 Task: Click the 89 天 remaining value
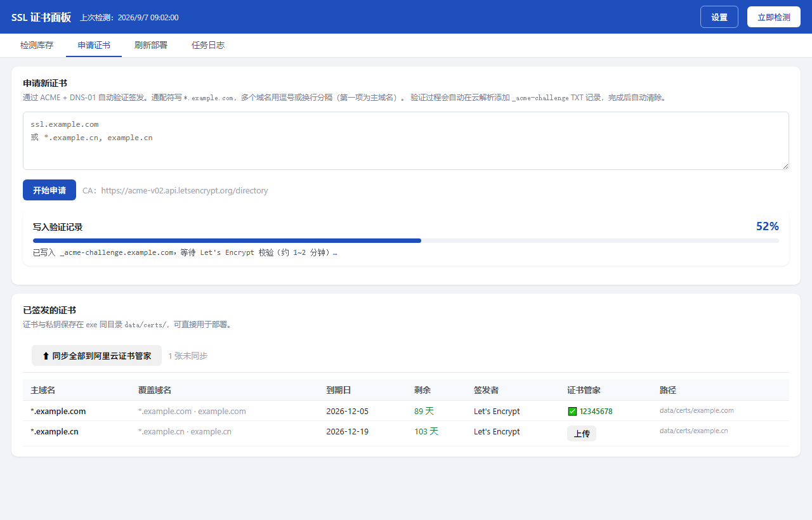coord(424,411)
